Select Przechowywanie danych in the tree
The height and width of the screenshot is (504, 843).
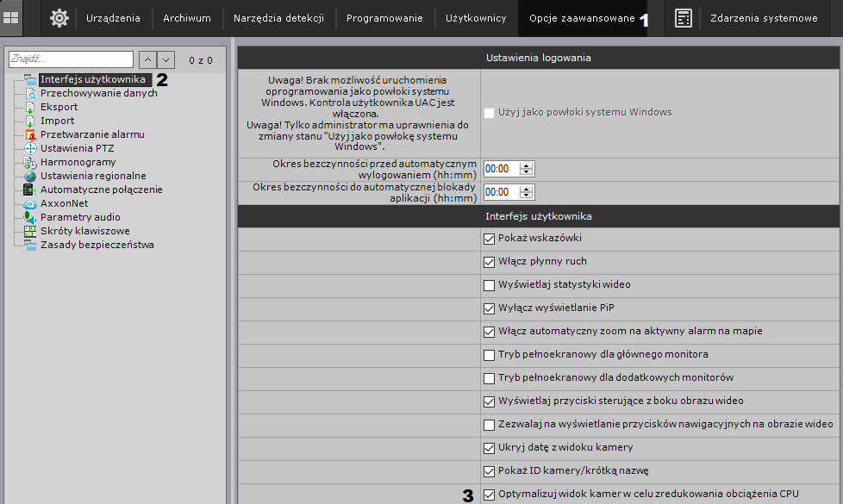pyautogui.click(x=99, y=94)
